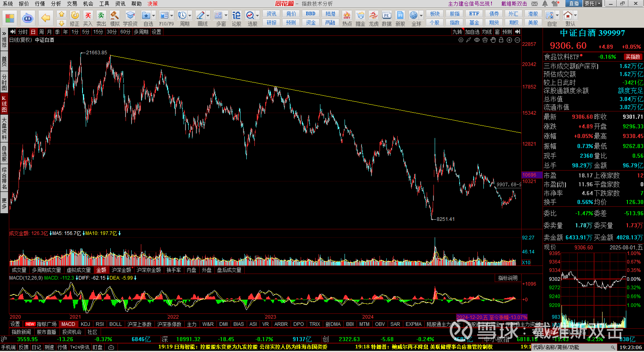Open the home page colored-squares icon
This screenshot has width=644, height=352.
click(x=10, y=18)
